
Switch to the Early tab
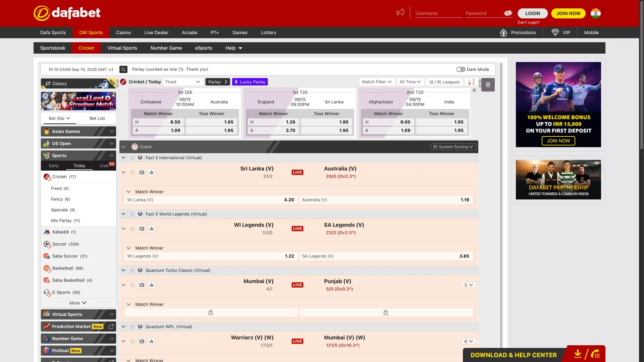54,166
